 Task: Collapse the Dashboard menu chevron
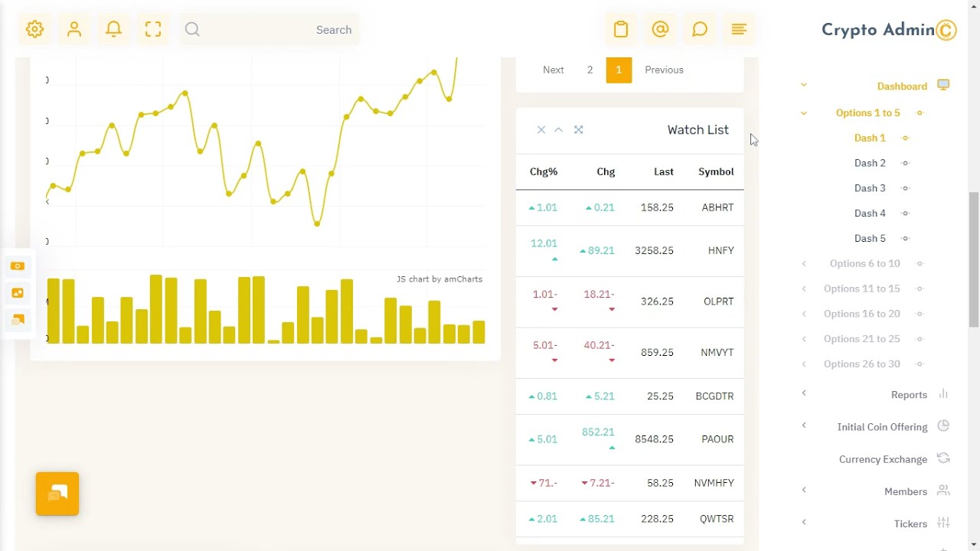pyautogui.click(x=804, y=86)
